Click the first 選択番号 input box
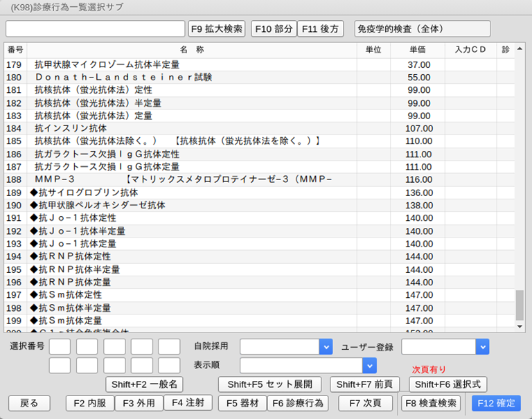 60,346
